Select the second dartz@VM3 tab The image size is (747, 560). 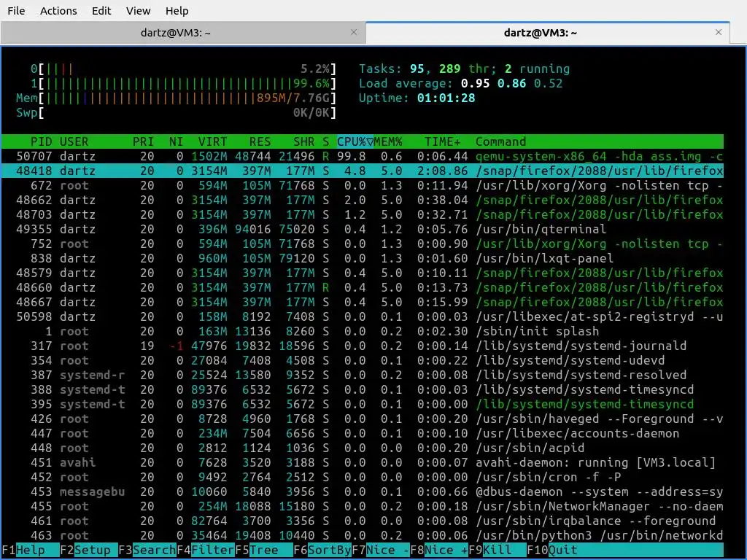(x=541, y=32)
